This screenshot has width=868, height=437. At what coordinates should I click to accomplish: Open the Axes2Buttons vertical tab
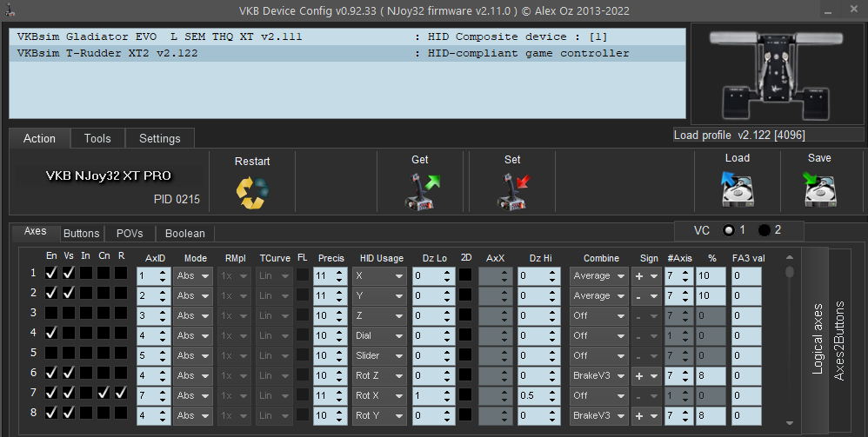click(x=839, y=341)
